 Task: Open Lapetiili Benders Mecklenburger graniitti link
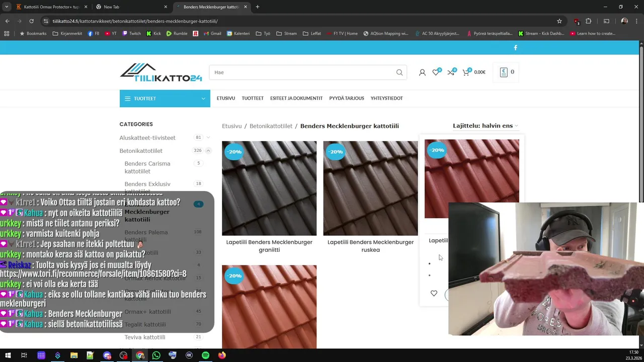tap(269, 246)
